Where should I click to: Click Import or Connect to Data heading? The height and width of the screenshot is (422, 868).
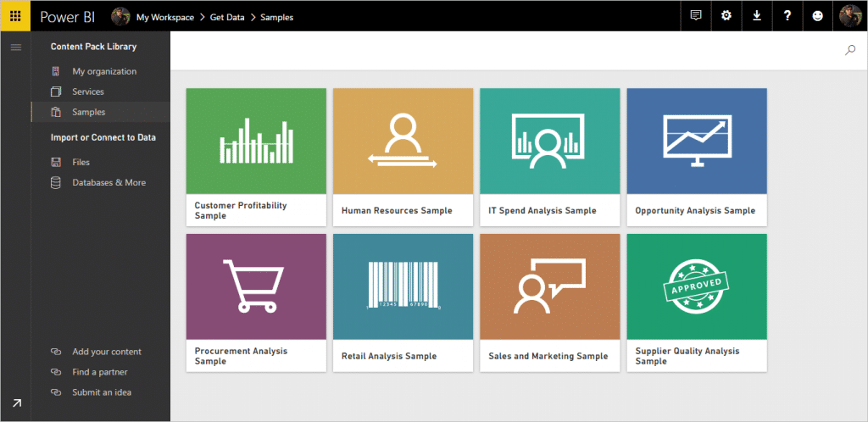click(x=103, y=137)
